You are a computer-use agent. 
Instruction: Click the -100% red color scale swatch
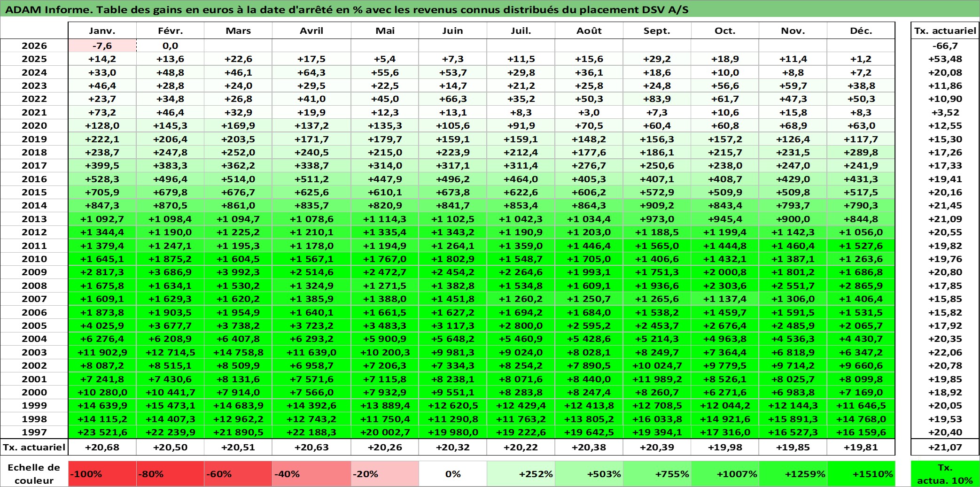102,474
